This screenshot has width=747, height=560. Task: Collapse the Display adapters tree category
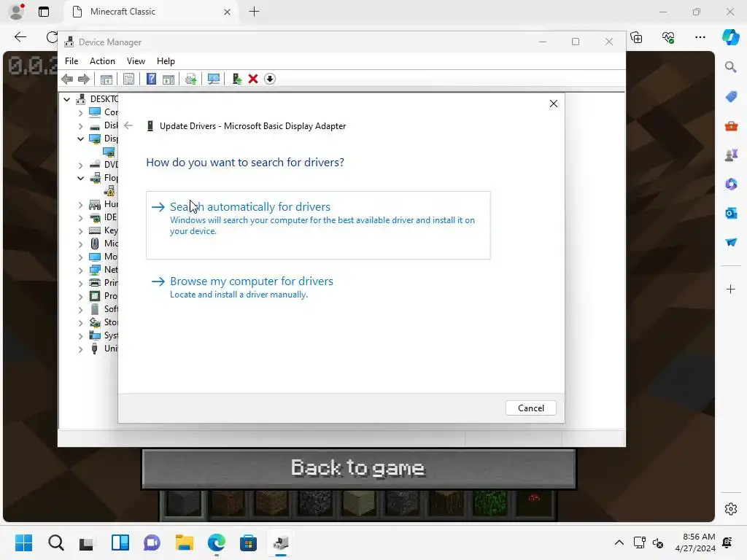click(x=80, y=139)
